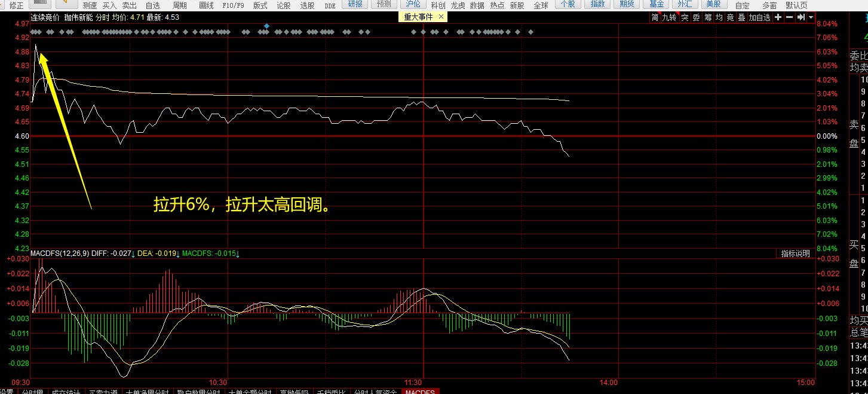868x394 pixels.
Task: Click the 加自选 button
Action: (759, 17)
